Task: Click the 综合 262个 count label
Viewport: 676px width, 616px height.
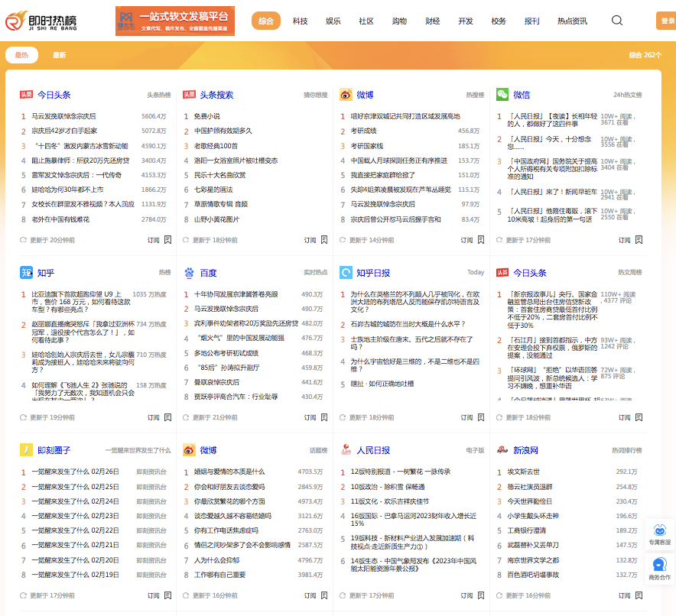Action: click(645, 55)
